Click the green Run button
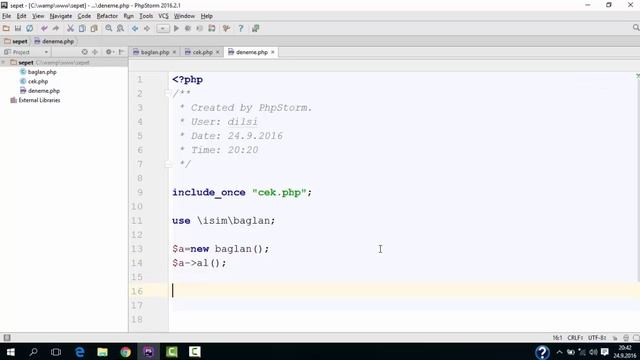Screen dimensions: 640x360 [176, 28]
